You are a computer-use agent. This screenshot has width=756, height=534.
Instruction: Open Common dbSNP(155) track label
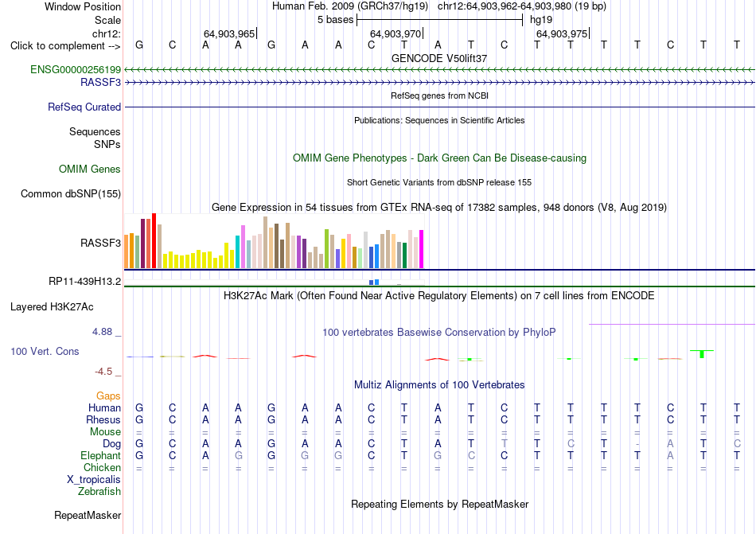pyautogui.click(x=70, y=193)
